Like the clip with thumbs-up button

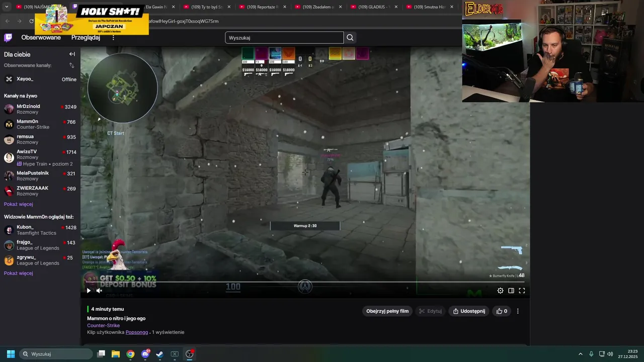502,311
